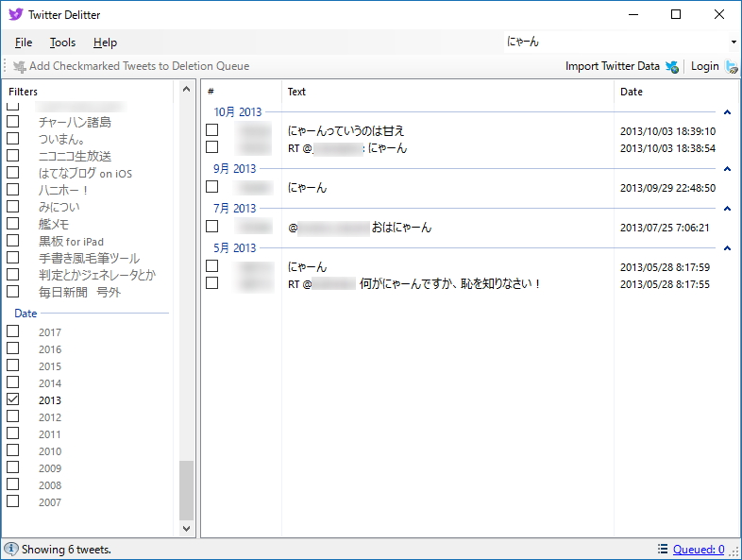This screenshot has height=560, width=742.
Task: Click the Twitter Delitter app logo
Action: click(x=16, y=14)
